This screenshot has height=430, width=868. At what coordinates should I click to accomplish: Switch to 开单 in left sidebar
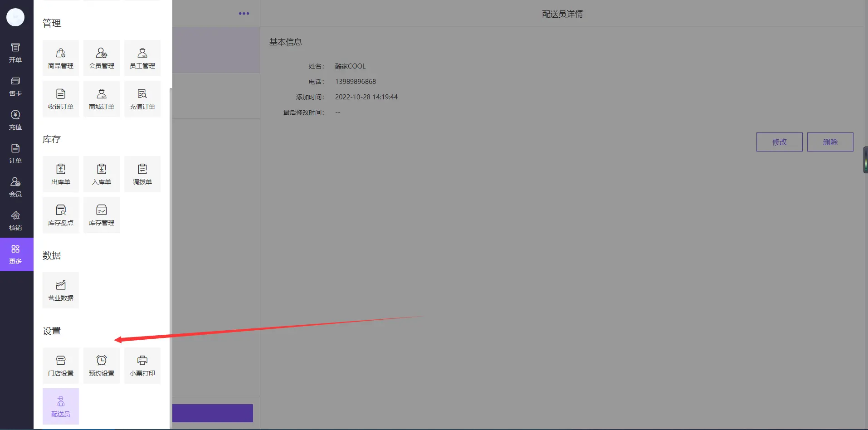15,53
